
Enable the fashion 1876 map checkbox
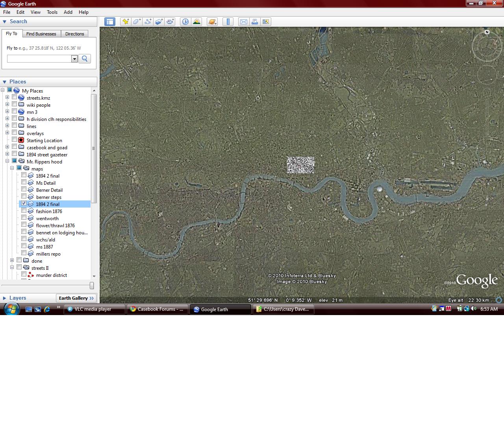(24, 211)
